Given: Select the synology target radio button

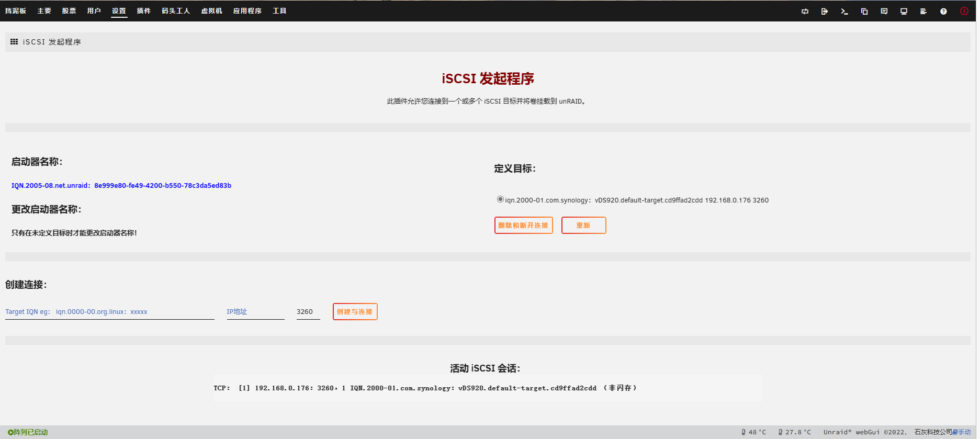Looking at the screenshot, I should tap(500, 199).
